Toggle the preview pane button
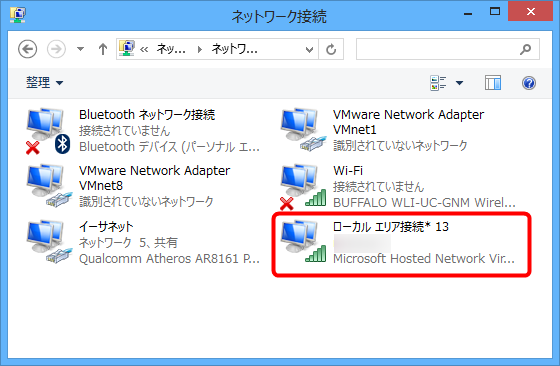 pos(493,83)
